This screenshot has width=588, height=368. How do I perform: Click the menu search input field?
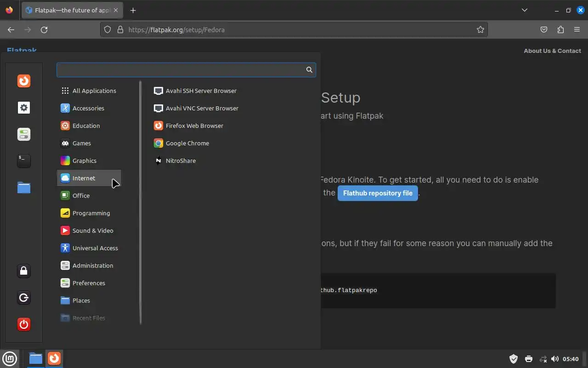[x=181, y=69]
